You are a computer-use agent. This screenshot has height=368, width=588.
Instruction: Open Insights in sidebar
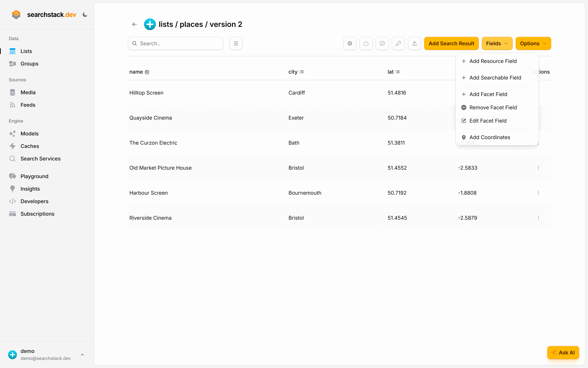(x=47, y=189)
